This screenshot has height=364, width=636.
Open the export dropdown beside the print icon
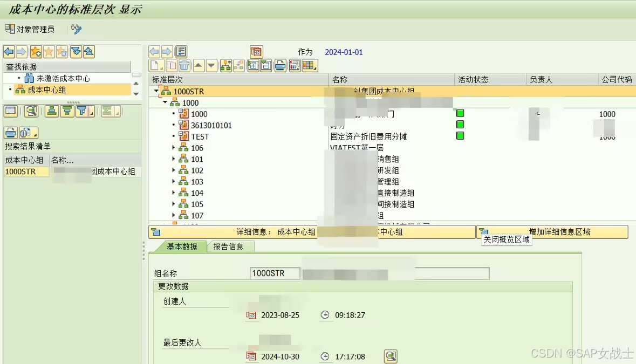tap(29, 133)
